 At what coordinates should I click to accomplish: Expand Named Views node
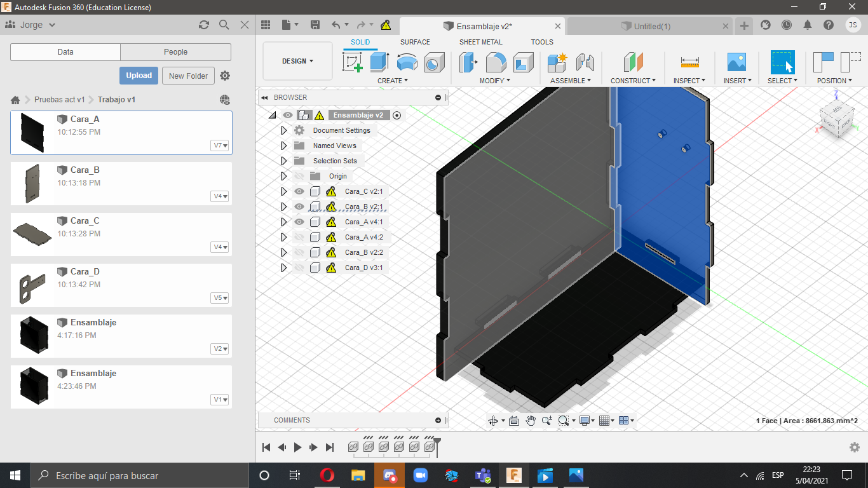[284, 146]
